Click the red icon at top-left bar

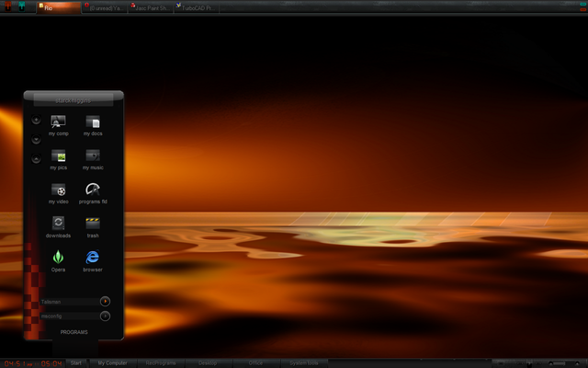click(x=8, y=6)
